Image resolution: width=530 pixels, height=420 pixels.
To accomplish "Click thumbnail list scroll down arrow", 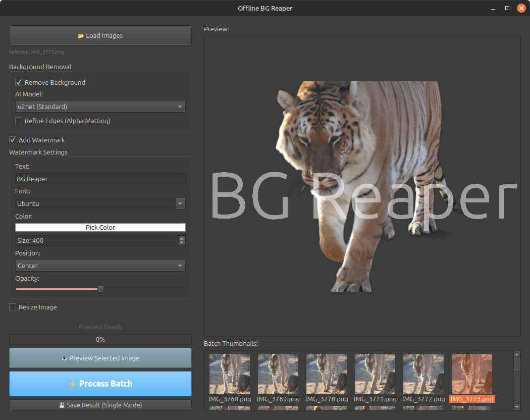I will coord(517,407).
